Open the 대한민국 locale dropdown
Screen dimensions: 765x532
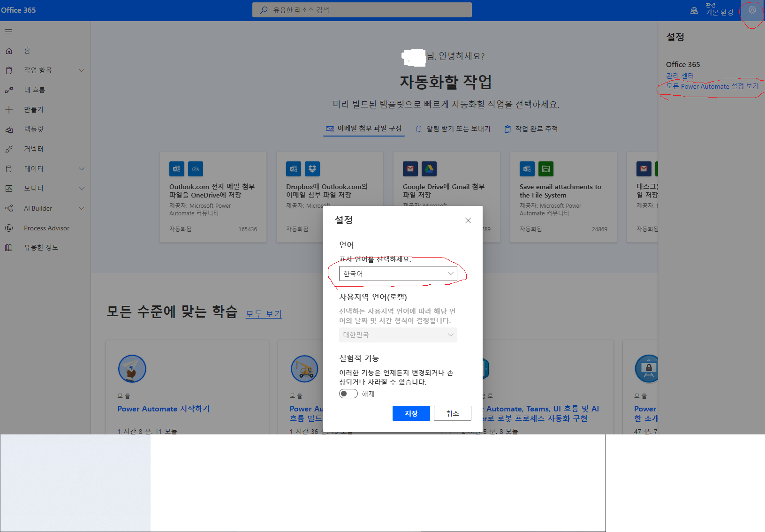click(398, 335)
